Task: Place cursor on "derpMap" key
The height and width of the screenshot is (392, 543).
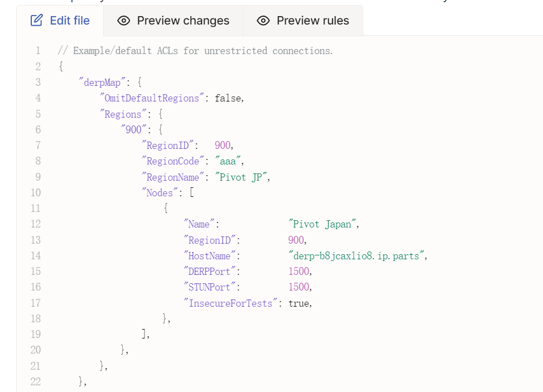Action: pyautogui.click(x=102, y=83)
